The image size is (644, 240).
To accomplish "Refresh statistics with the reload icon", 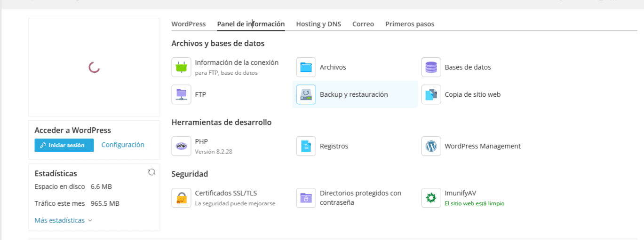I will click(151, 172).
